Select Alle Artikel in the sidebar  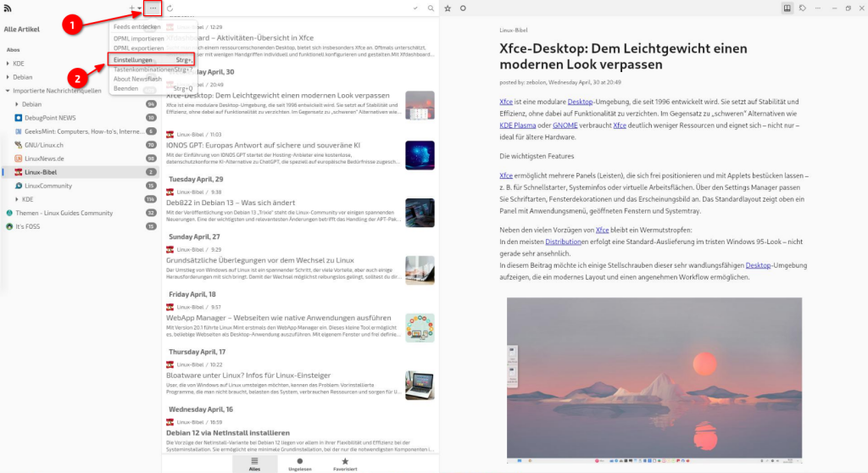[x=21, y=30]
